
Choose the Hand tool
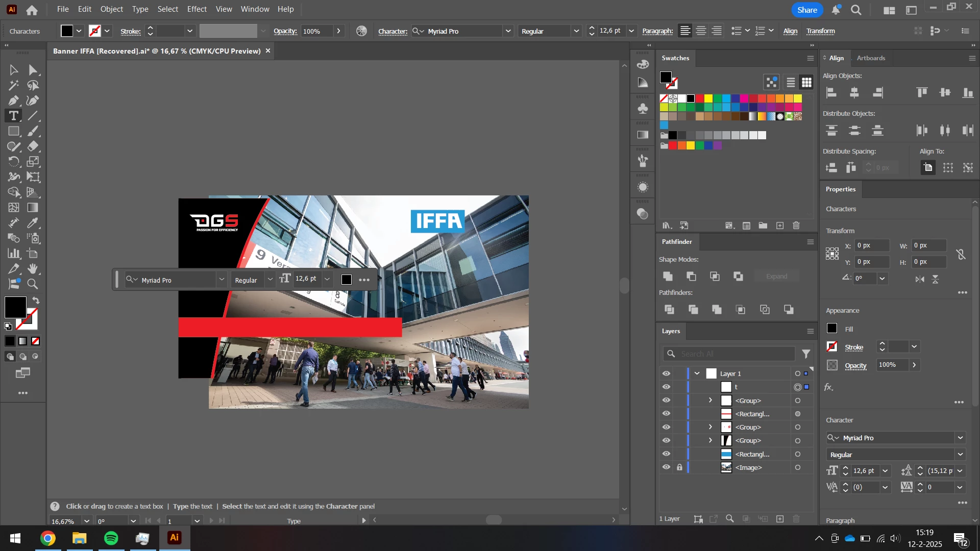[33, 269]
